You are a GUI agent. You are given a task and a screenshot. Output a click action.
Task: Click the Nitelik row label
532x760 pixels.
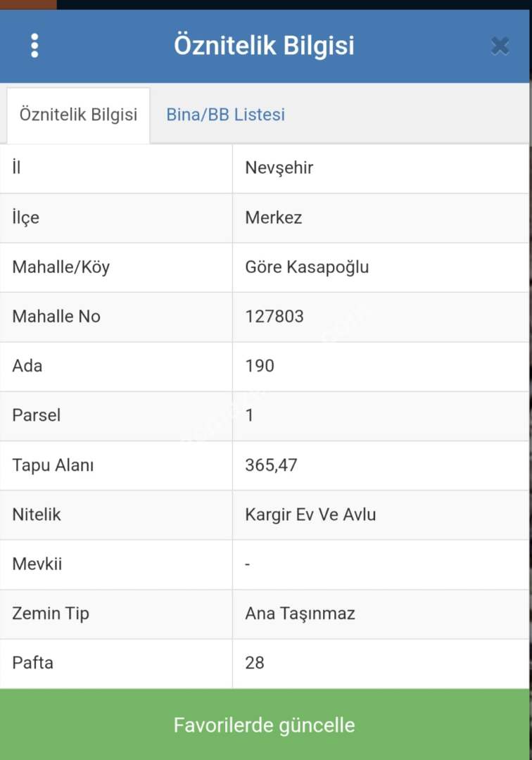coord(37,514)
